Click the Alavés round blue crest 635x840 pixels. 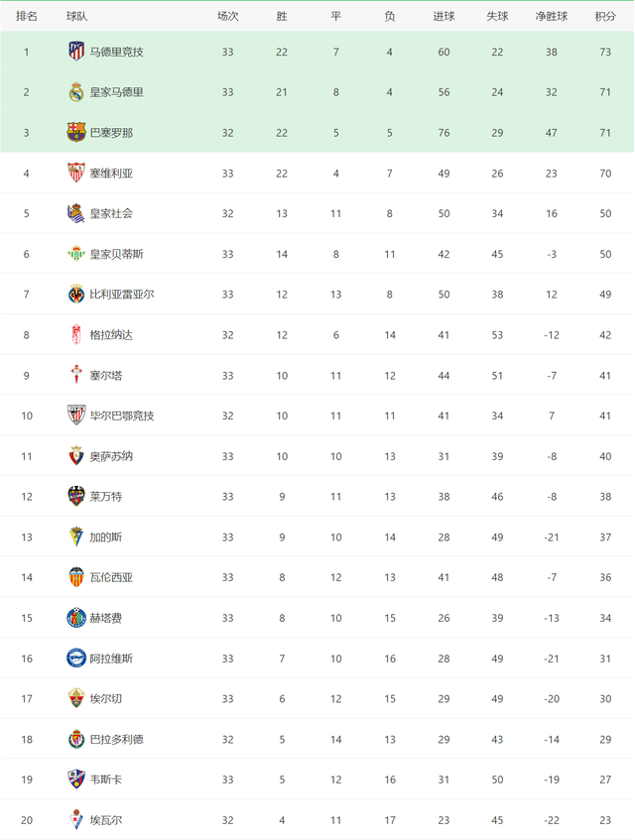(76, 658)
